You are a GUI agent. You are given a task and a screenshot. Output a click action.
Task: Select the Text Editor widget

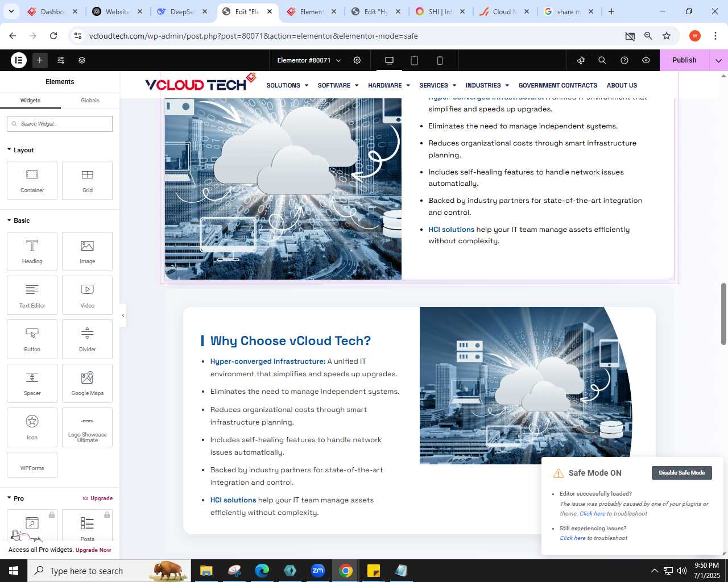32,295
